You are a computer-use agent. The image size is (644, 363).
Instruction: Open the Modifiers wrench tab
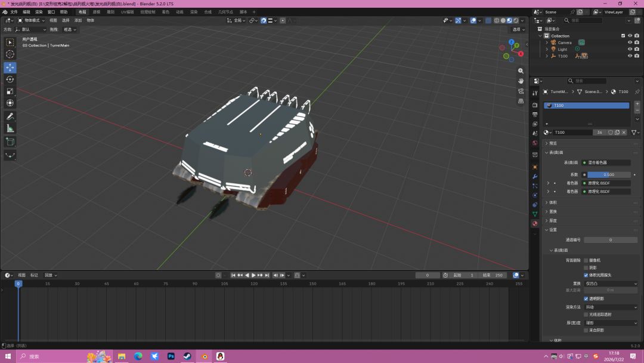pyautogui.click(x=535, y=176)
